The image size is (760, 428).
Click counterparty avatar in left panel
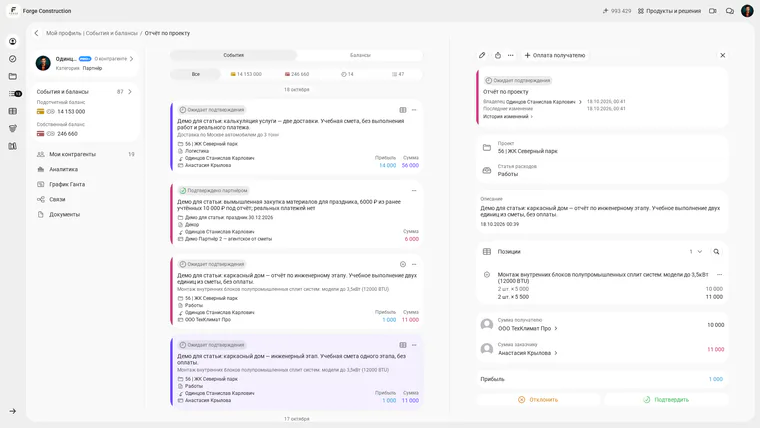pyautogui.click(x=43, y=63)
